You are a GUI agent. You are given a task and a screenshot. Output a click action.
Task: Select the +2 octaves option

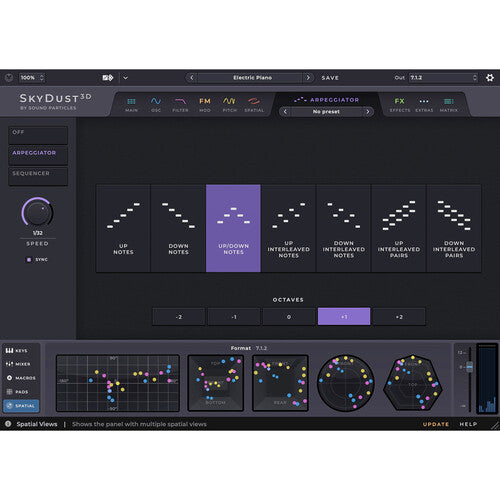[x=399, y=316]
